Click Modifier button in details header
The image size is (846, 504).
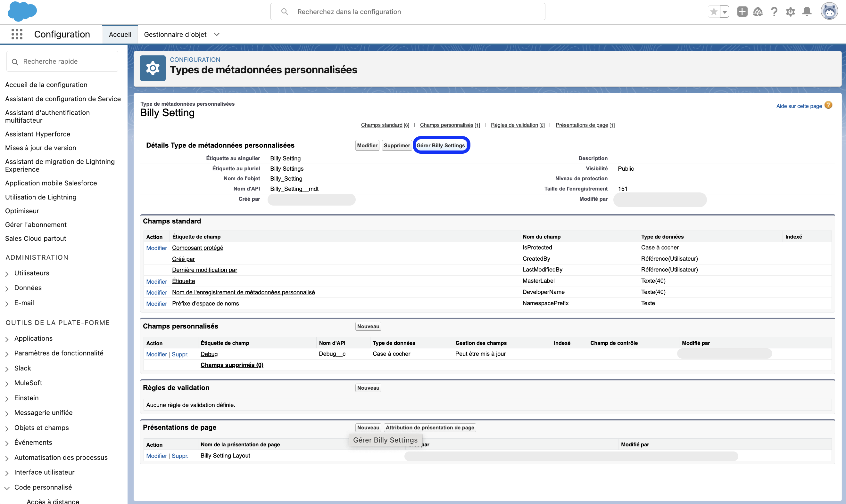(367, 145)
